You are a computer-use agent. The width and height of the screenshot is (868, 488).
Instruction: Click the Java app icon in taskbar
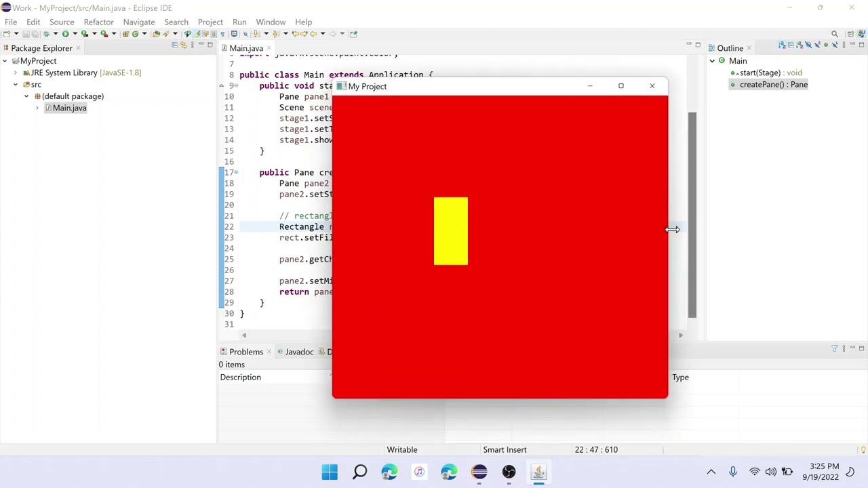538,472
